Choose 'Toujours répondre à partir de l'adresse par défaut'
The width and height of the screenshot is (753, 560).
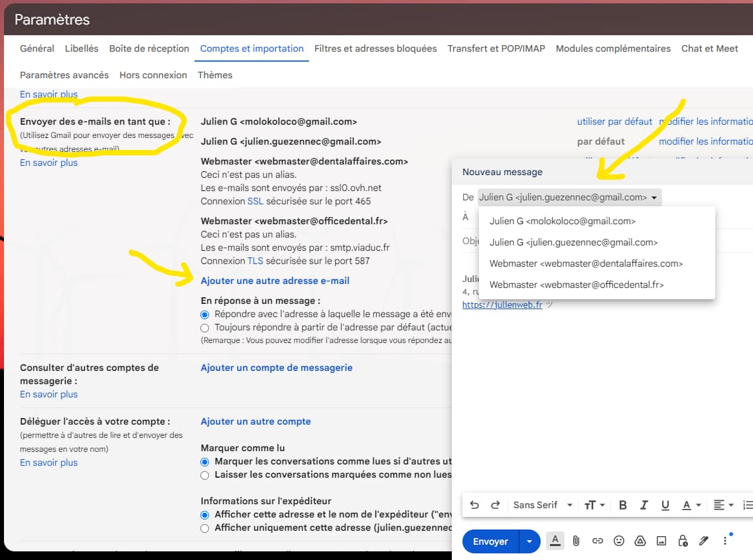[x=205, y=328]
